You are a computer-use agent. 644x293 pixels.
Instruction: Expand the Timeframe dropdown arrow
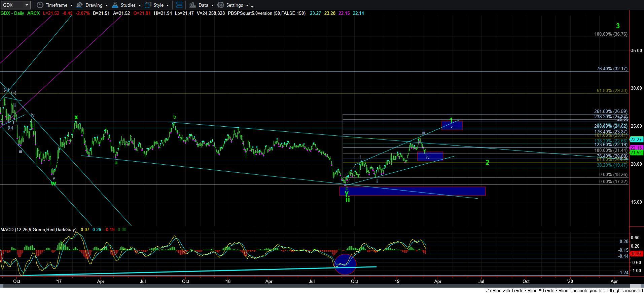(x=71, y=5)
